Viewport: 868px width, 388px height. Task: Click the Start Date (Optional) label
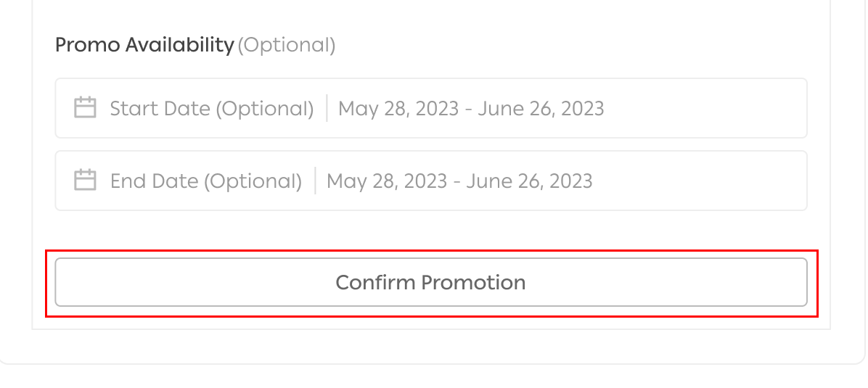click(211, 108)
